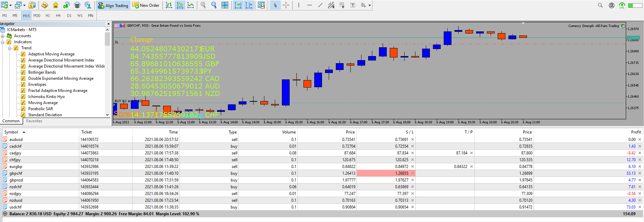Image resolution: width=644 pixels, height=222 pixels.
Task: Collapse the Trend indicators folder
Action: click(10, 48)
